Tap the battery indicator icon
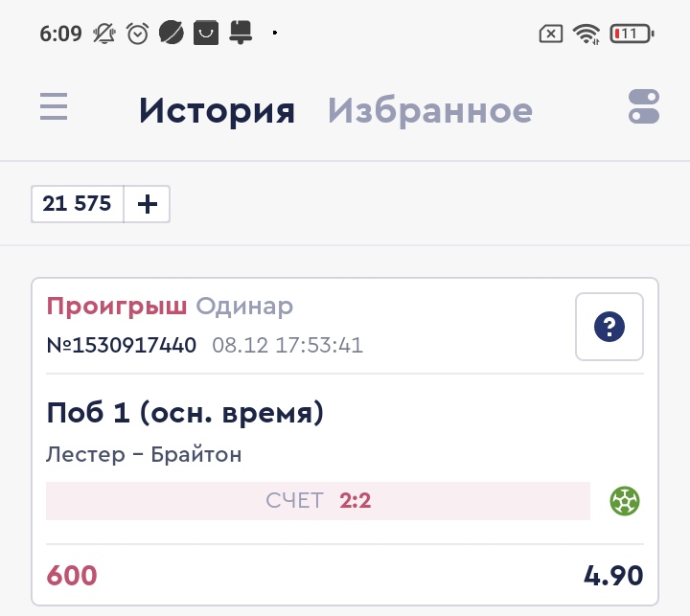Image resolution: width=690 pixels, height=616 pixels. tap(631, 34)
